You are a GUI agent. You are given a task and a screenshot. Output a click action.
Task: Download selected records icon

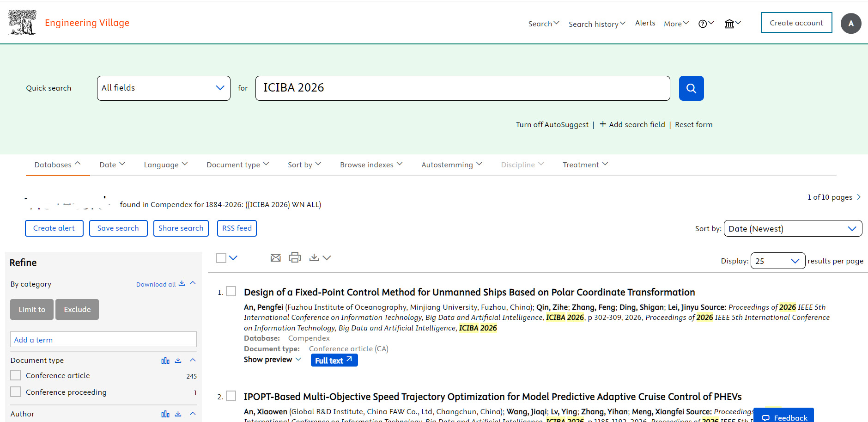(314, 257)
